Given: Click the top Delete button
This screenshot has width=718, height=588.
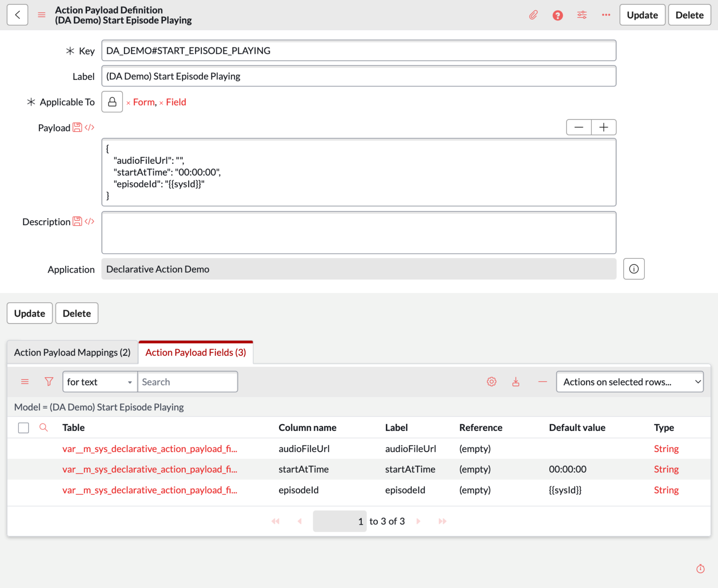Looking at the screenshot, I should tap(689, 15).
